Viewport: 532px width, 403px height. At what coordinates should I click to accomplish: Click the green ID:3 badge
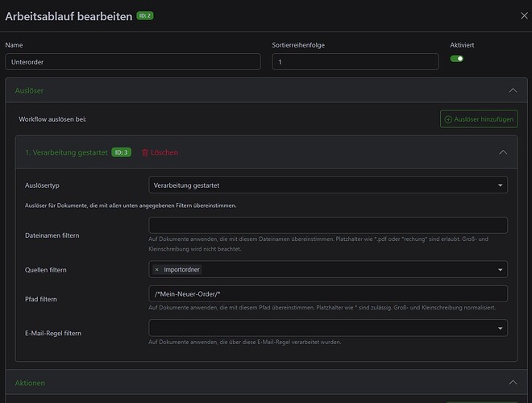[x=121, y=152]
